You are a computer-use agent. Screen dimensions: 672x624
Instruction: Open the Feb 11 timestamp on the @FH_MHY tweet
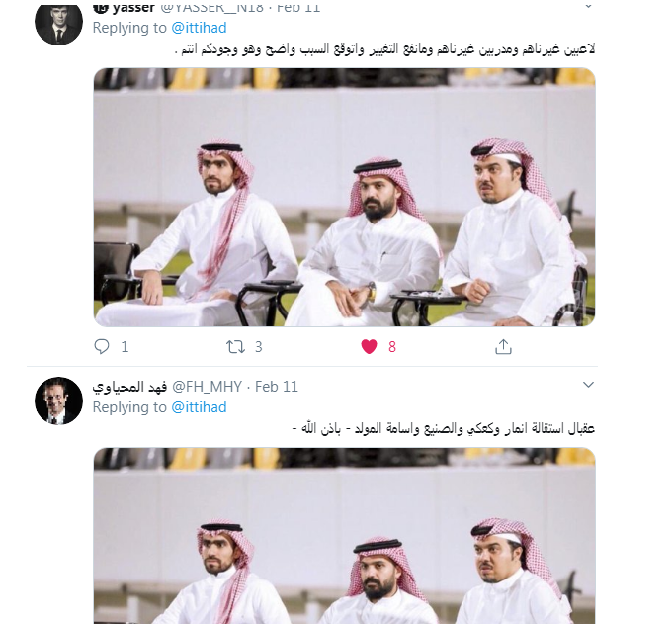tap(277, 387)
